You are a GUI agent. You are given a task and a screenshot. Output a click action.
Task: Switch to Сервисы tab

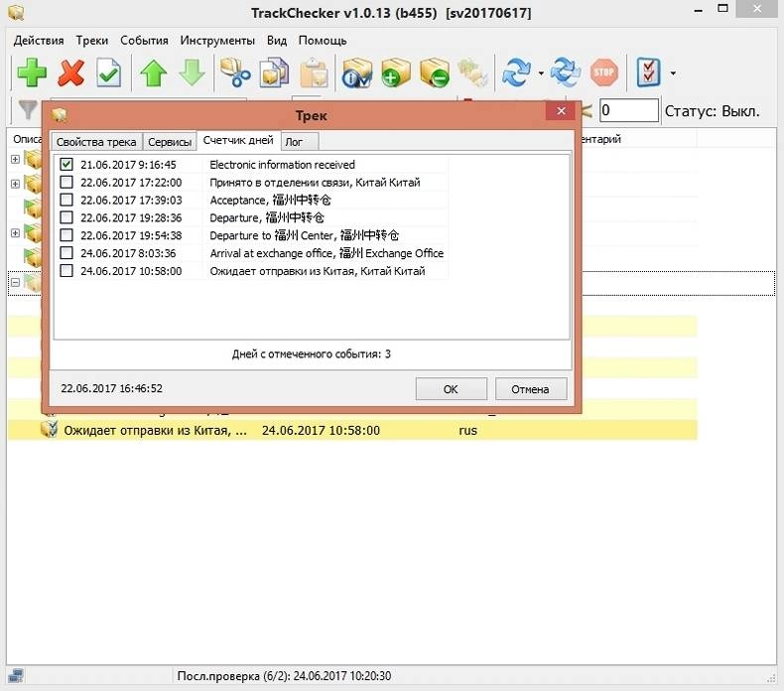tap(170, 142)
